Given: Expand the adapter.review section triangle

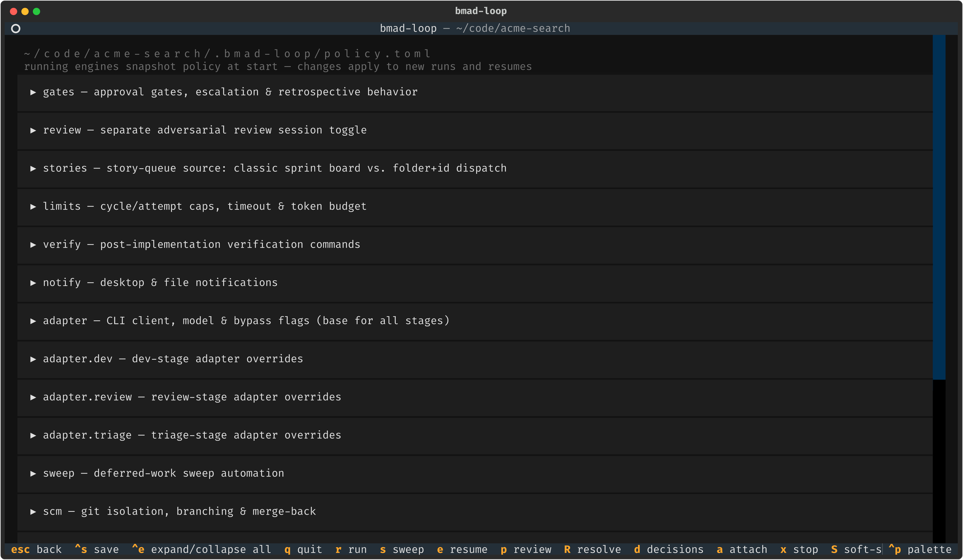Looking at the screenshot, I should click(33, 397).
